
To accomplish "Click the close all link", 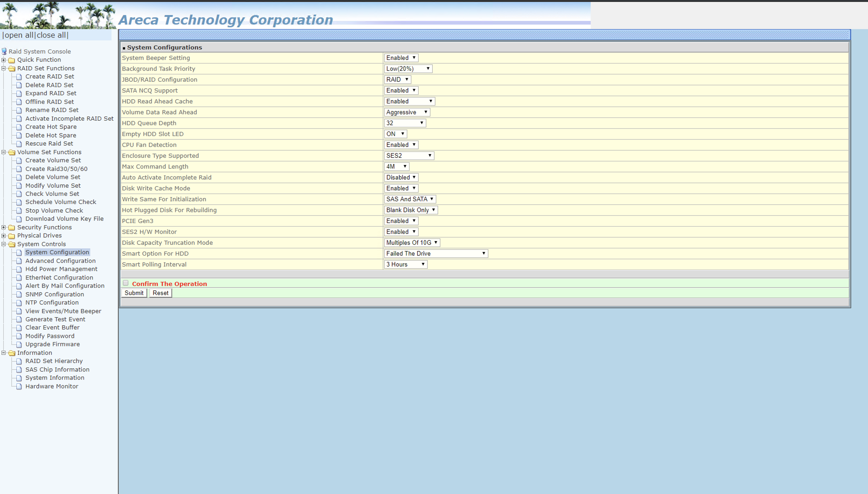I will tap(52, 35).
